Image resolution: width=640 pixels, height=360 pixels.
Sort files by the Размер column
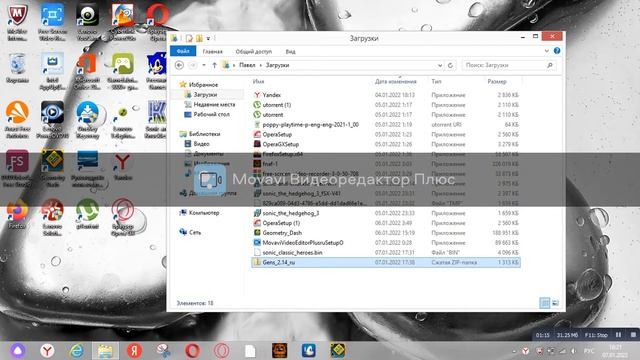coord(497,82)
